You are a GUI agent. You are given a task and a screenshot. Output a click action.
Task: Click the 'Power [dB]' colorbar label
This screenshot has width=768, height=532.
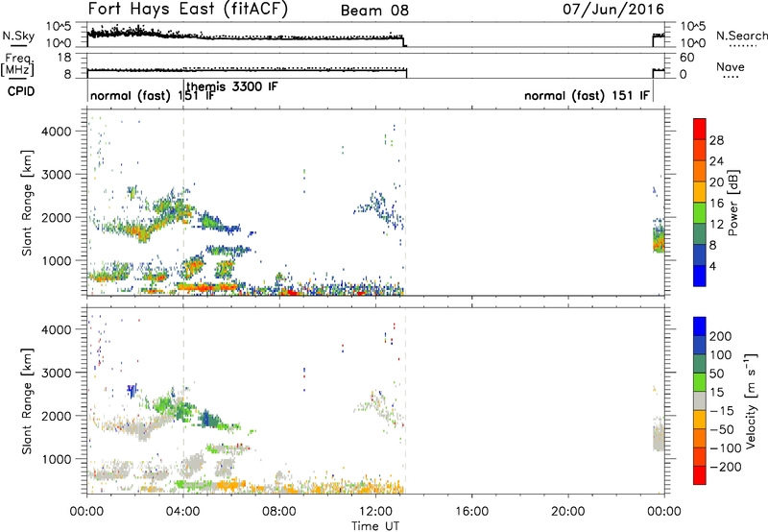coord(732,203)
